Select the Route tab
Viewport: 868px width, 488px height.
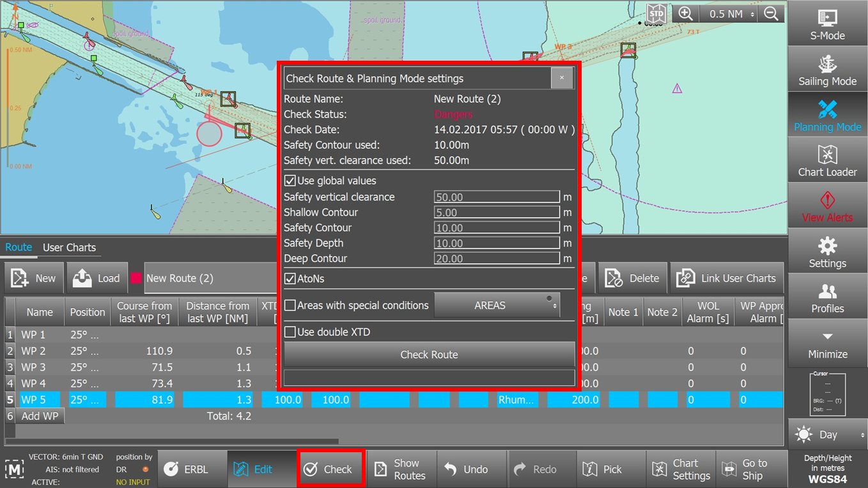tap(19, 247)
